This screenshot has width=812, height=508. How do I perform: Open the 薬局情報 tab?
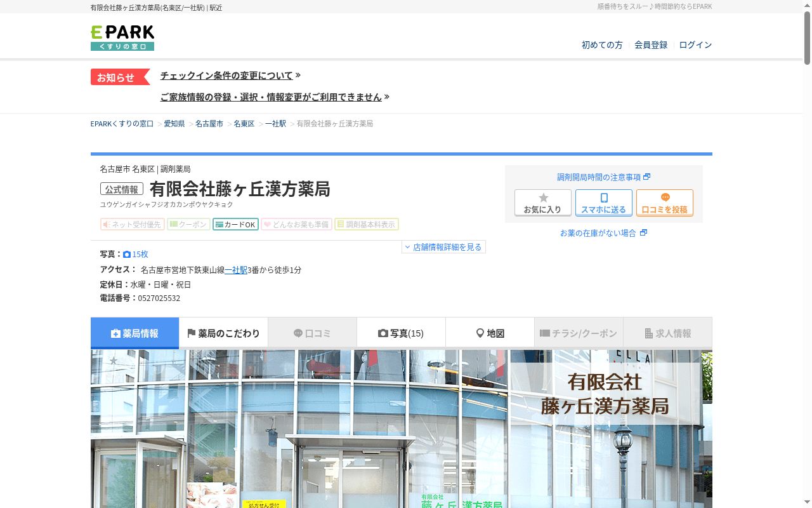tap(135, 333)
